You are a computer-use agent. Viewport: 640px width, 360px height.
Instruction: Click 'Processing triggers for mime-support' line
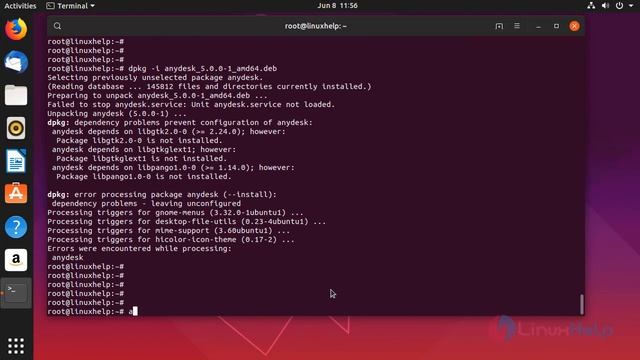point(169,231)
